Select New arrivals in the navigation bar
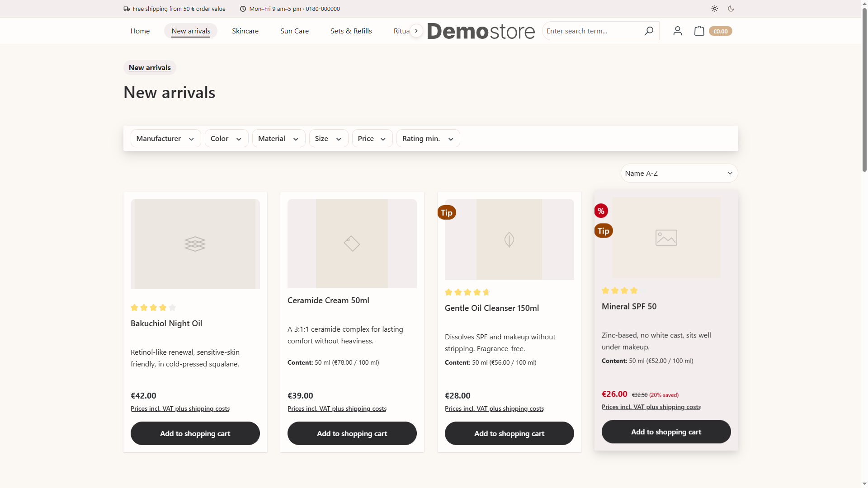Viewport: 868px width, 488px height. click(x=191, y=31)
